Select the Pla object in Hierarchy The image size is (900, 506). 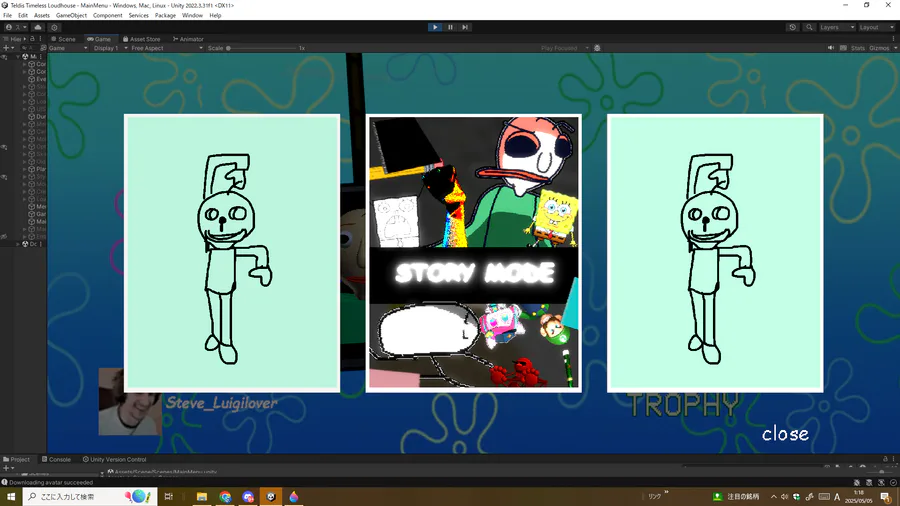click(x=40, y=169)
